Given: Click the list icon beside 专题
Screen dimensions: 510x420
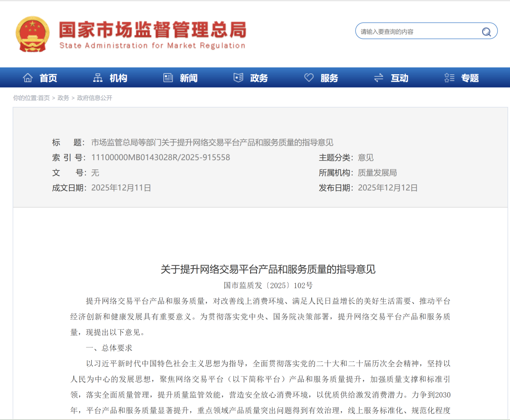Looking at the screenshot, I should tap(449, 77).
